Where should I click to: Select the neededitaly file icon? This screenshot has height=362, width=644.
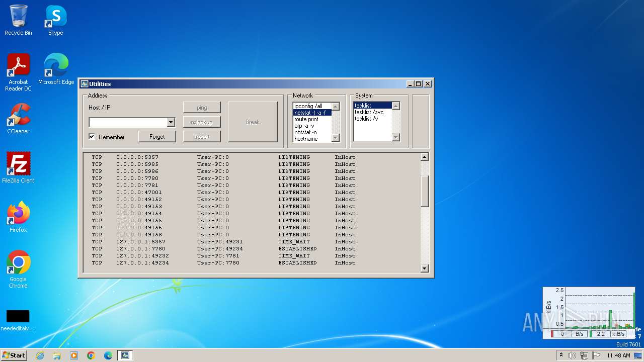(18, 320)
